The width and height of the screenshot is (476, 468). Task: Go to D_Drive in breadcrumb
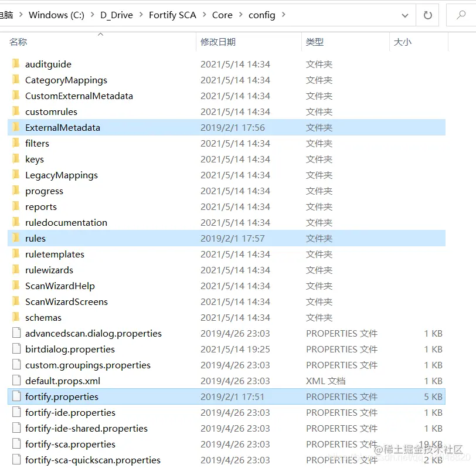(x=117, y=15)
